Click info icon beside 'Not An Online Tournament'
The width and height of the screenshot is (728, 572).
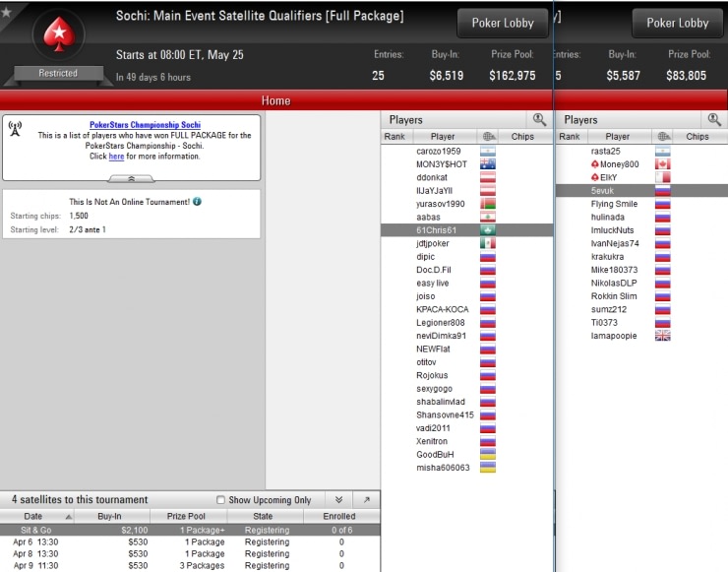[198, 202]
